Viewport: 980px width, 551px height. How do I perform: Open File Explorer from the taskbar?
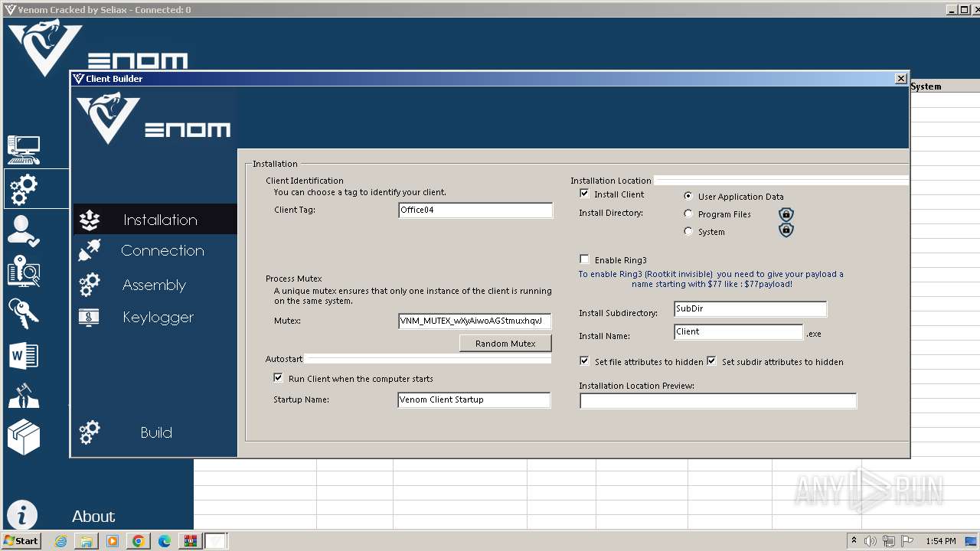87,541
